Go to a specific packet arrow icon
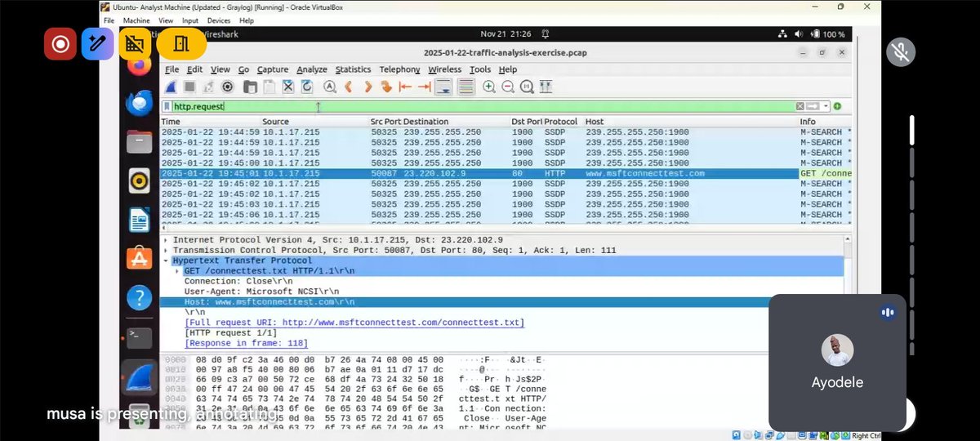This screenshot has width=980, height=441. (386, 87)
